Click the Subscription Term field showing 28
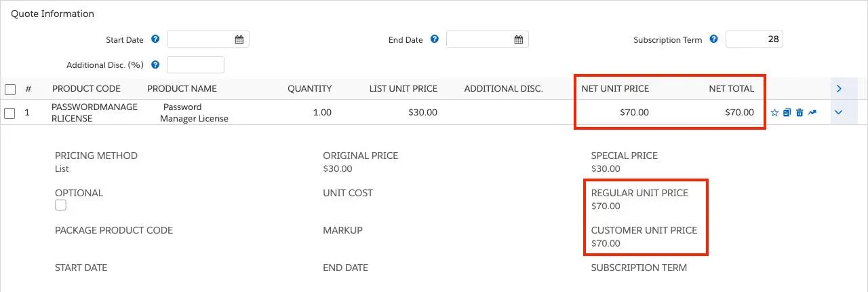The image size is (868, 292). [x=754, y=39]
